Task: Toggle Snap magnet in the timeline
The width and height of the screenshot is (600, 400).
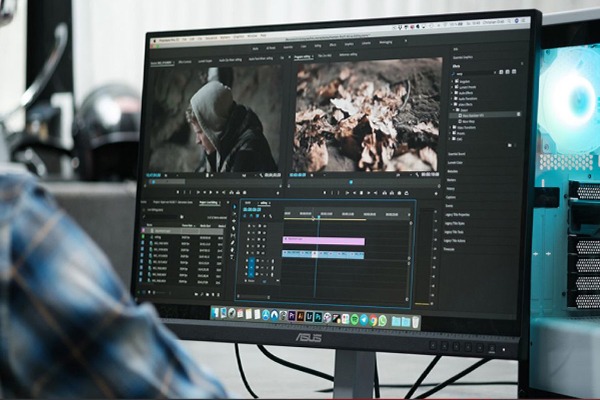Action: (251, 216)
